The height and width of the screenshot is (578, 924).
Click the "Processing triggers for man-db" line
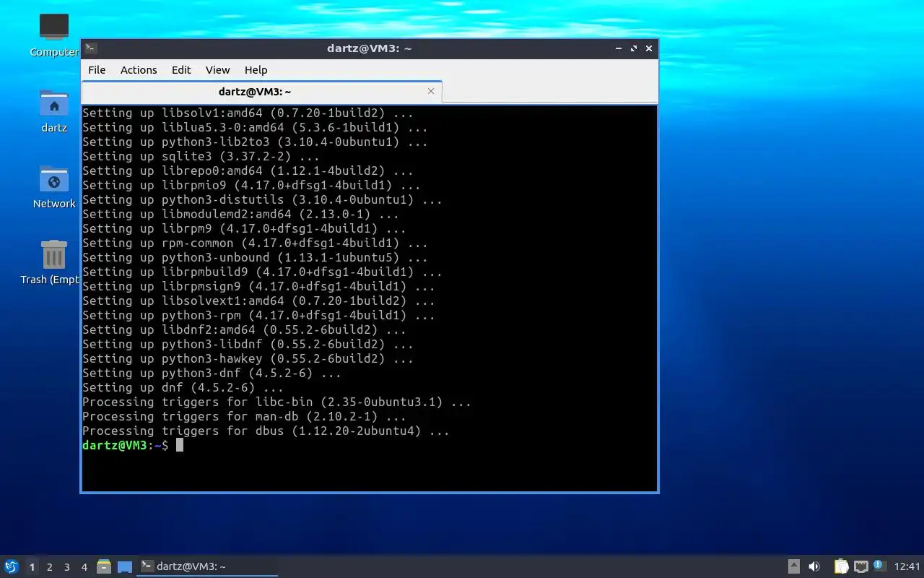pos(244,416)
